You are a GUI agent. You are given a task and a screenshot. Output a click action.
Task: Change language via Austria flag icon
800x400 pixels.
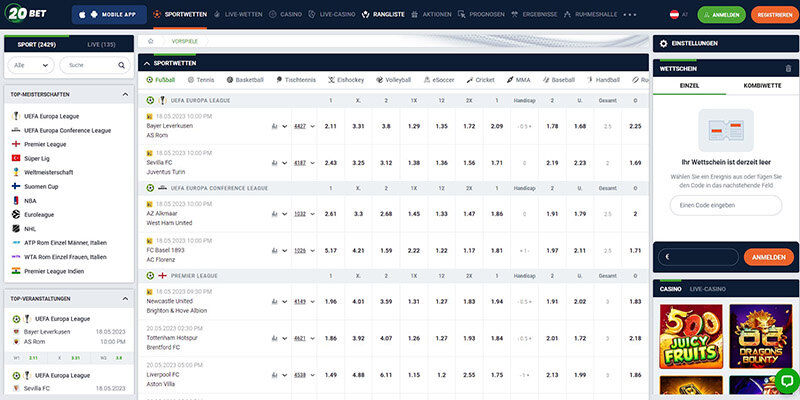tap(674, 15)
